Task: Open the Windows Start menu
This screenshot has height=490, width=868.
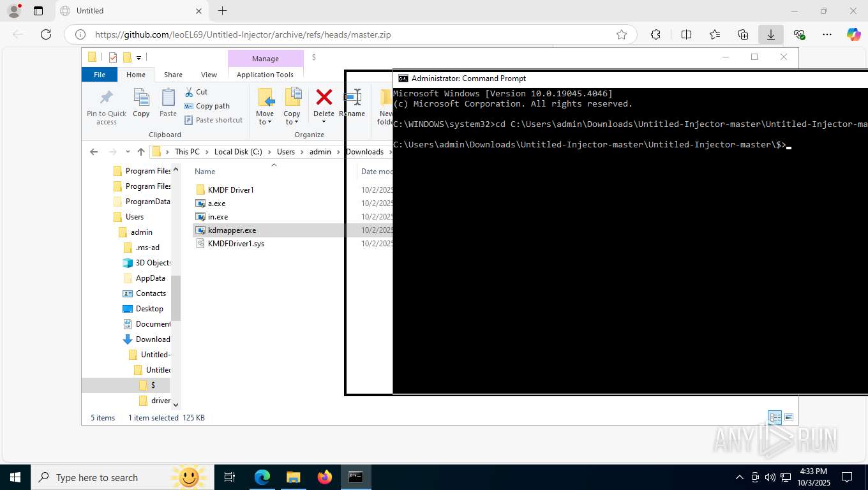Action: 15,477
